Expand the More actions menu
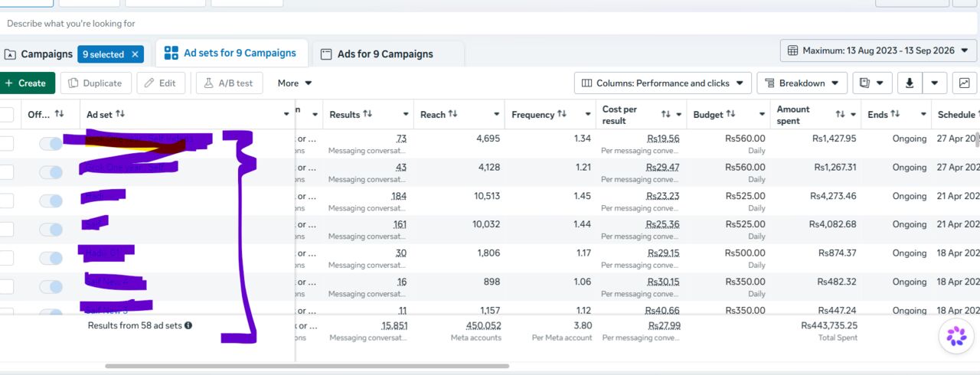 coord(295,83)
